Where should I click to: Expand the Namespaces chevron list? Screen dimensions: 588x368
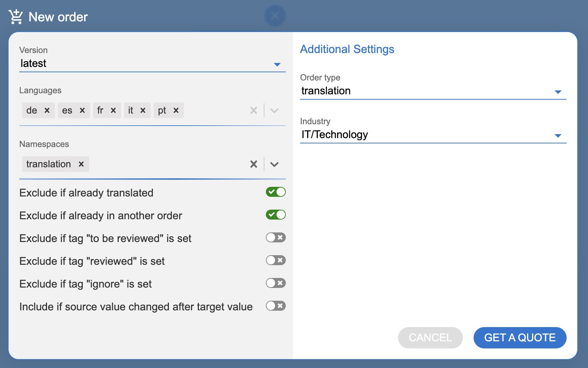point(274,164)
